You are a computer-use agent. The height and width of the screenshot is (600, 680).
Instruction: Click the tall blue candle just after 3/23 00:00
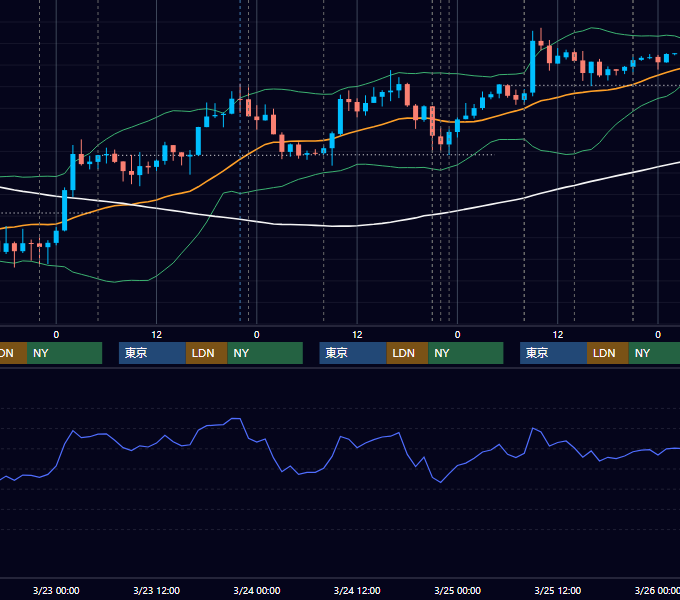[x=65, y=210]
